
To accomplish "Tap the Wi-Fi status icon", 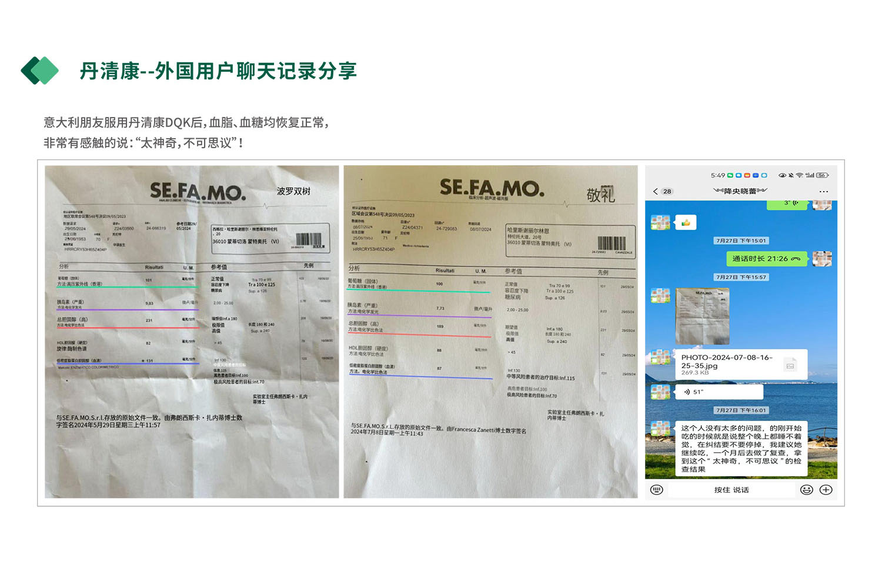I will [800, 175].
